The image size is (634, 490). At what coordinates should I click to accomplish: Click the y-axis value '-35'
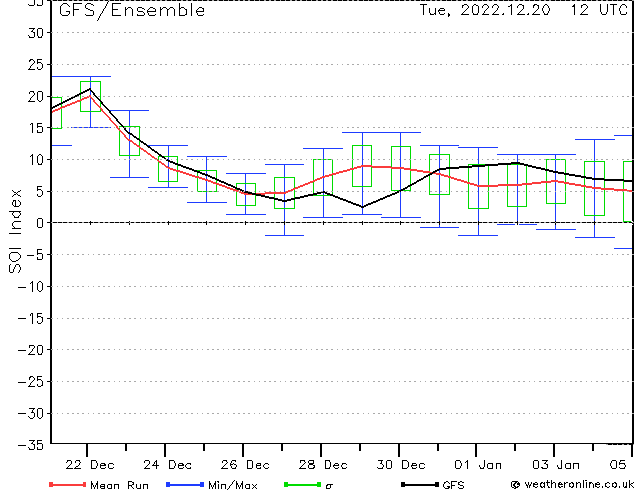click(x=31, y=445)
